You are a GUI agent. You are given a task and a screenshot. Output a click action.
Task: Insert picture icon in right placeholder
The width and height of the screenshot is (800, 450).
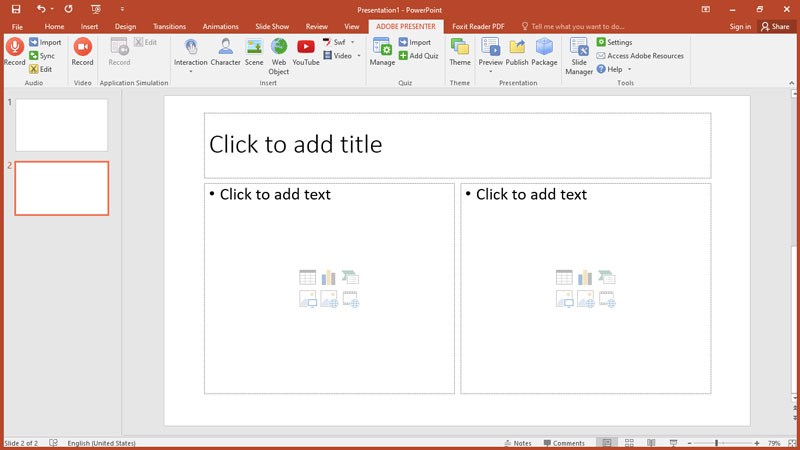click(564, 299)
